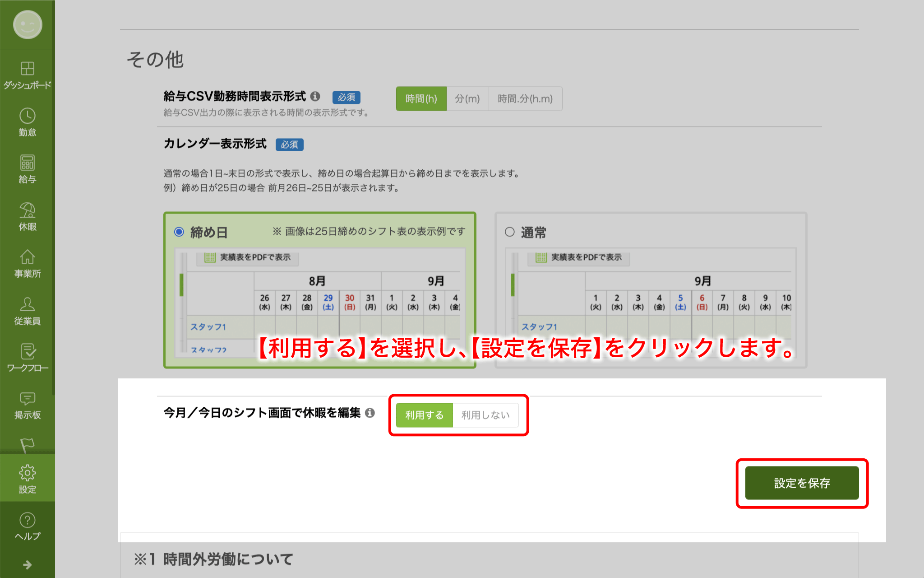This screenshot has width=924, height=578.
Task: Choose 利用しない for shift screen editing
Action: click(x=485, y=415)
